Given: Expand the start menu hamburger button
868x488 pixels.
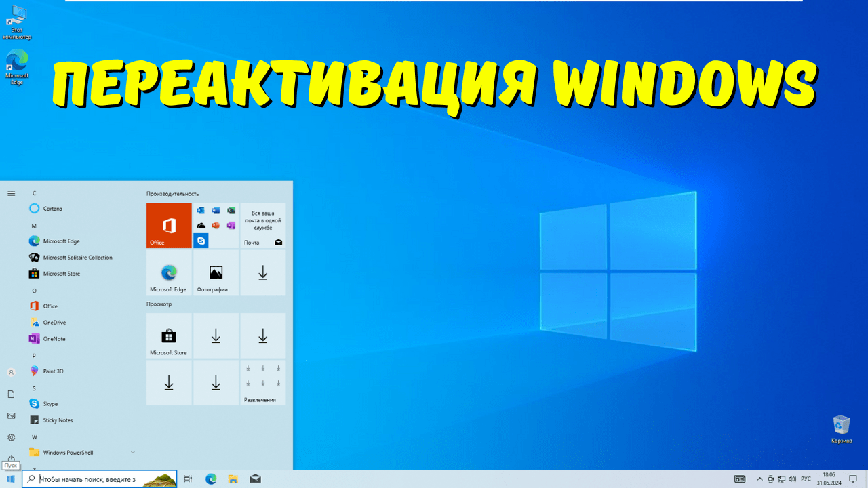Looking at the screenshot, I should pyautogui.click(x=11, y=194).
